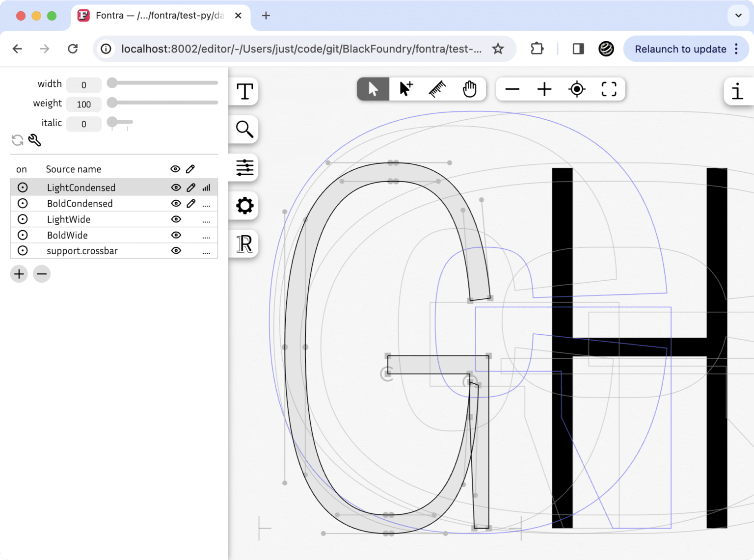Zoom in on the glyph canvas

click(544, 89)
